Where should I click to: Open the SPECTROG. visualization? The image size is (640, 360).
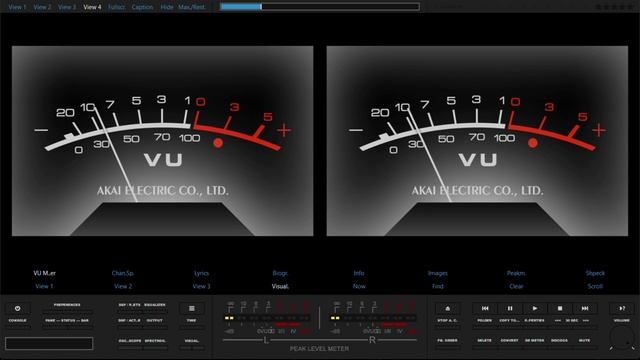[x=155, y=341]
